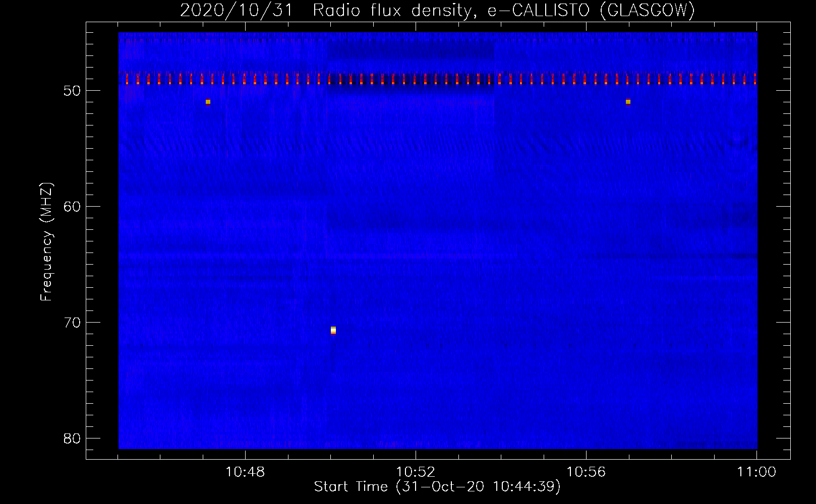Click the 'Start Time (31-Oct-20 10:44:39)' label
The height and width of the screenshot is (504, 816).
coord(437,487)
